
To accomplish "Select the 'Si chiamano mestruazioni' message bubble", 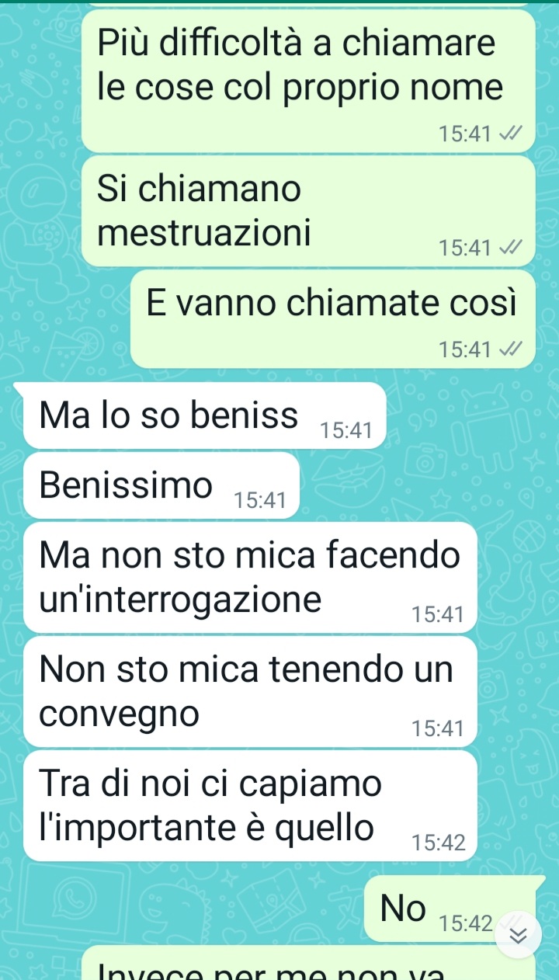I will tap(308, 211).
